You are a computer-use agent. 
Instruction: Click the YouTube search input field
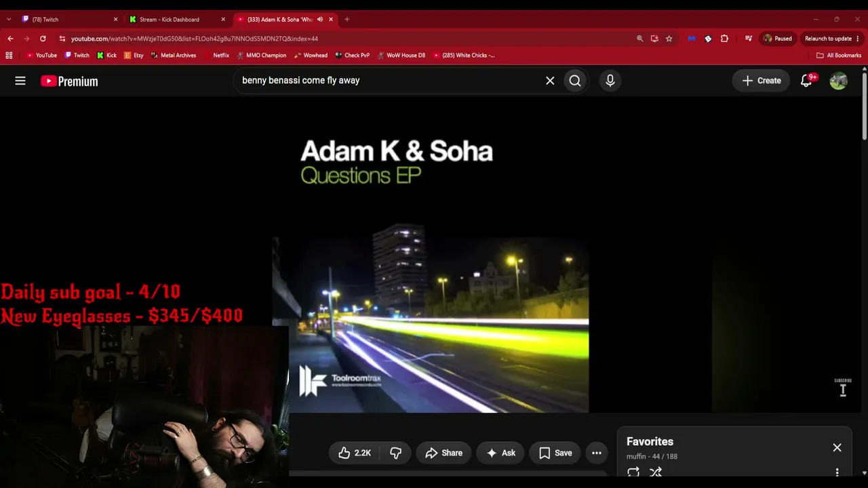[x=390, y=81]
